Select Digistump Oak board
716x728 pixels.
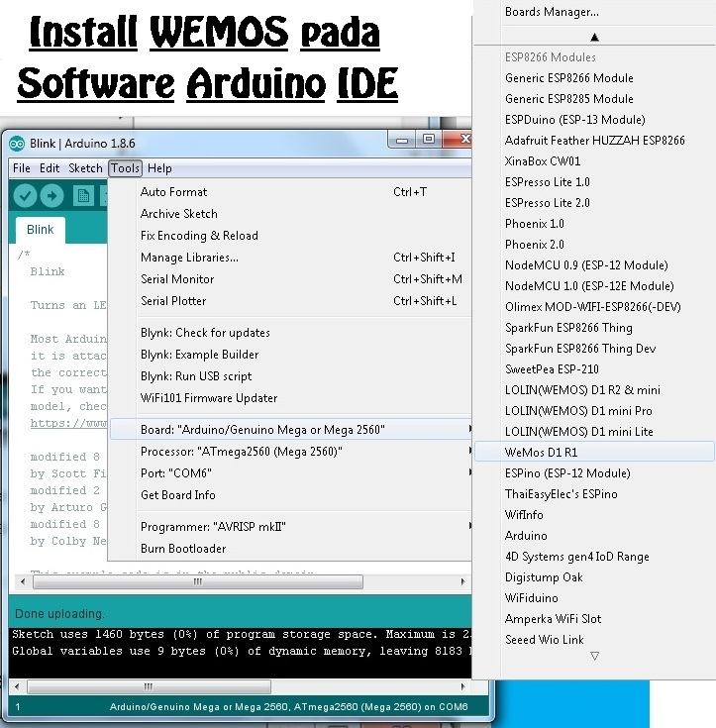click(594, 577)
